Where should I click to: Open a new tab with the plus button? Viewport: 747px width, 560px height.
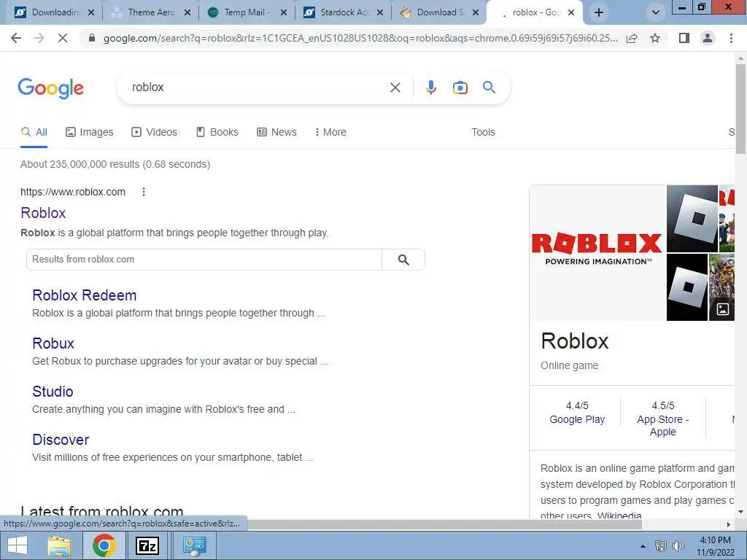pos(599,12)
